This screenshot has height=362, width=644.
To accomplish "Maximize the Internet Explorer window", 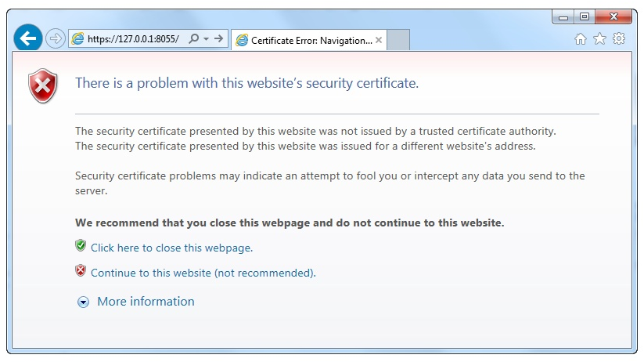I will point(585,16).
